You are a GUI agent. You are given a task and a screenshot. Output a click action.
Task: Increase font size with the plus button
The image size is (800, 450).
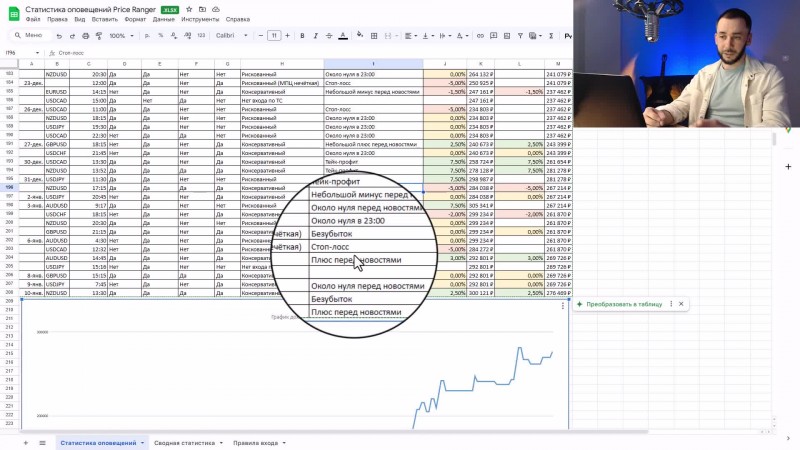coord(287,36)
